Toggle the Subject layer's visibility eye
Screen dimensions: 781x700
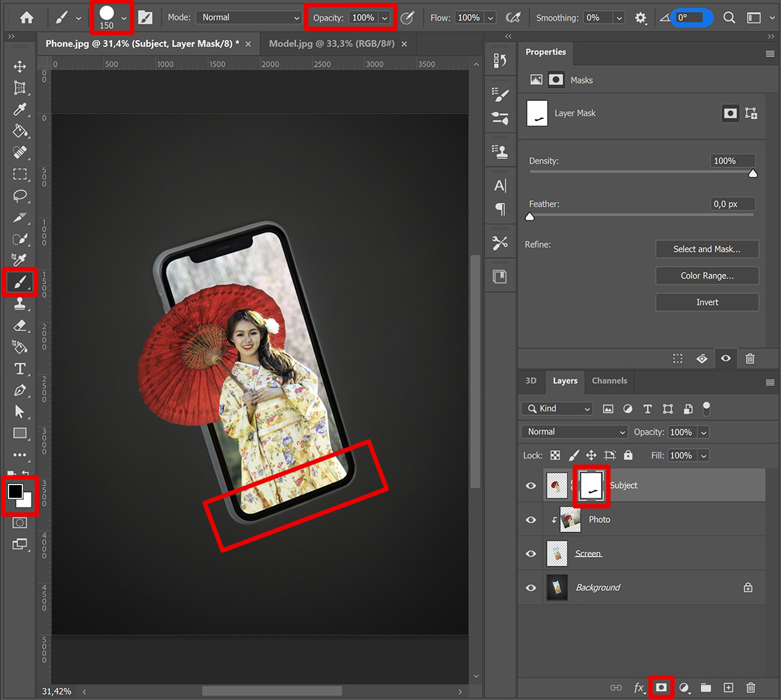pyautogui.click(x=530, y=485)
